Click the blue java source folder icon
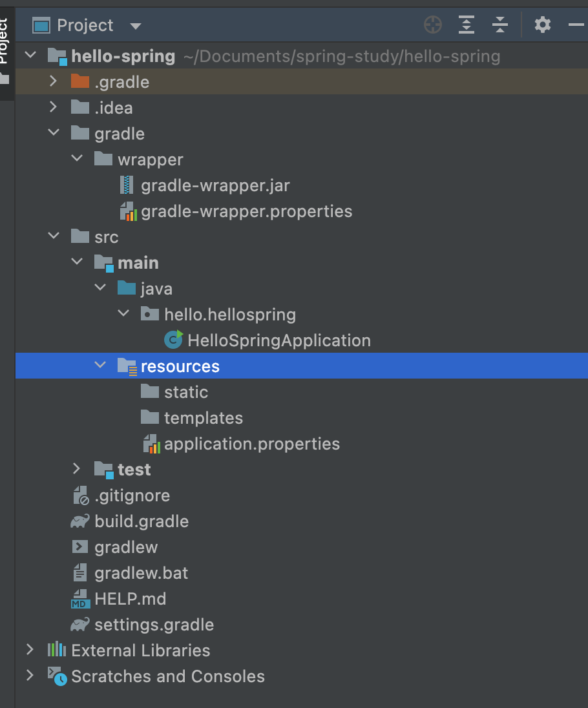Image resolution: width=588 pixels, height=708 pixels. [127, 288]
